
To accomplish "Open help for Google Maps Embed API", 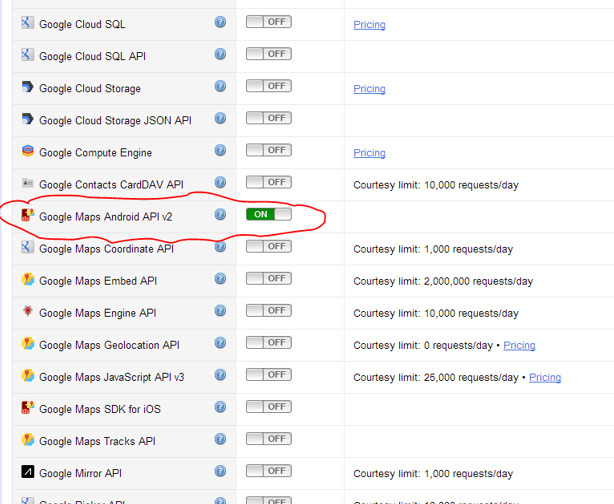I will (x=220, y=279).
